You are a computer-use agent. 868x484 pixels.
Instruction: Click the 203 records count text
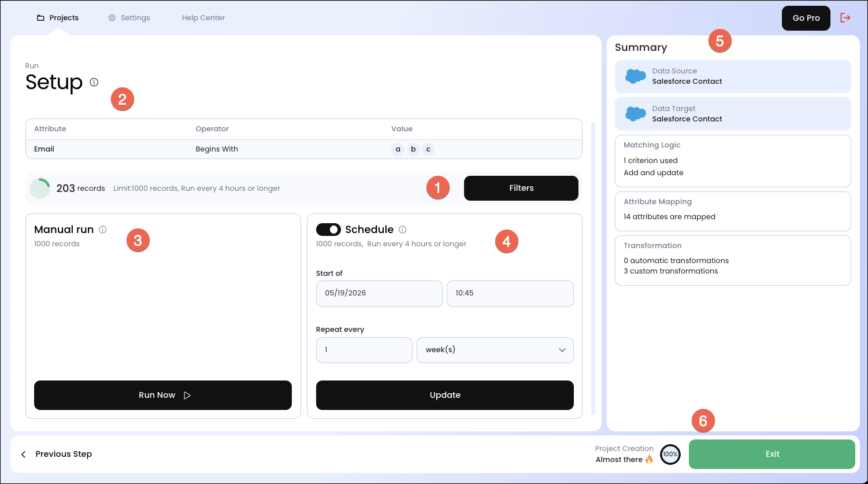point(80,188)
